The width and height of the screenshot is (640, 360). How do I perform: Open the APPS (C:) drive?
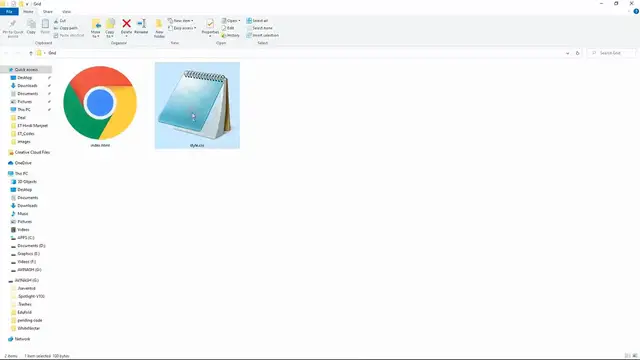click(26, 238)
